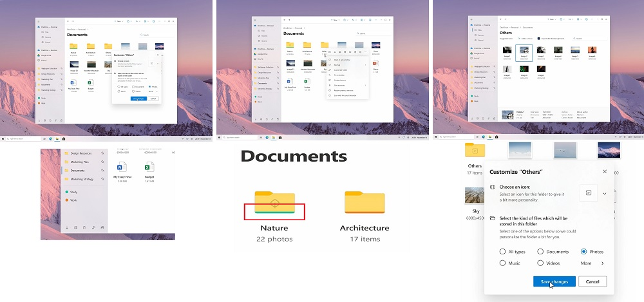Click Edge browser icon in first screenshot taskbar
The image size is (644, 302).
50,139
